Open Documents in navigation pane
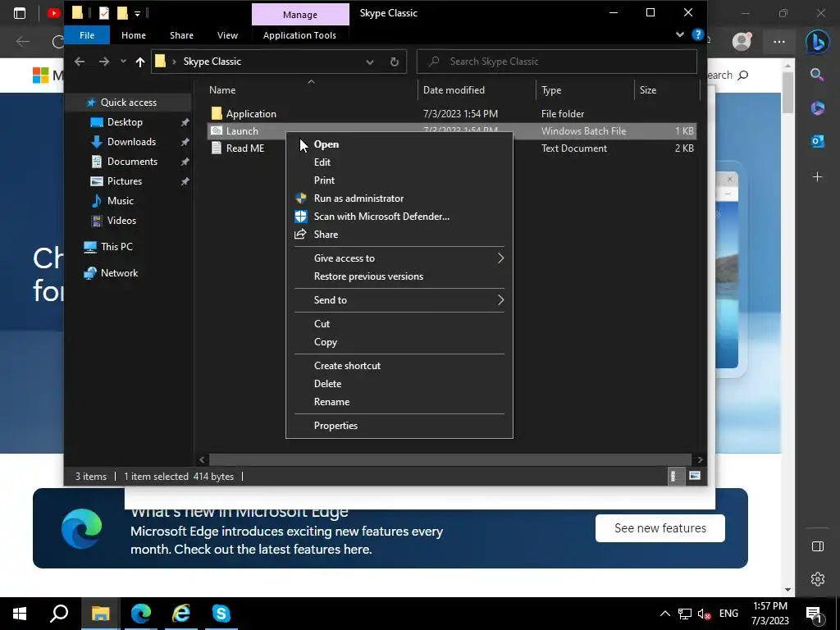The image size is (840, 630). tap(132, 162)
